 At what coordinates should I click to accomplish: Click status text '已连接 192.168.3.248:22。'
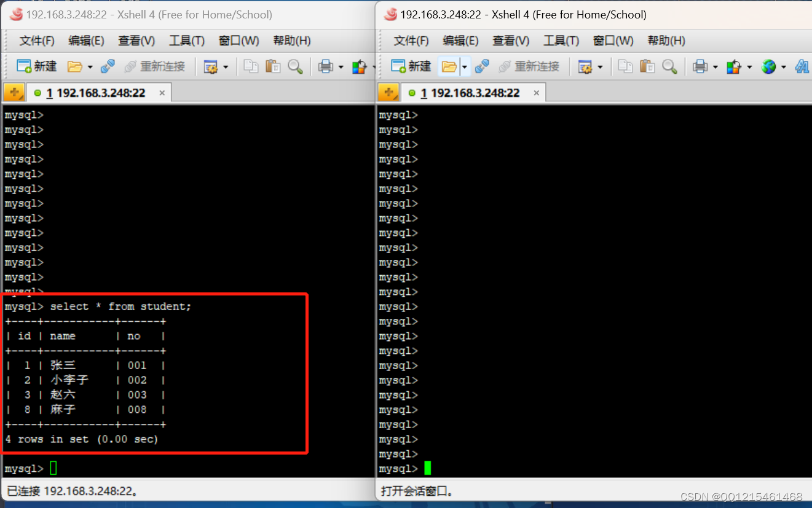(x=73, y=491)
